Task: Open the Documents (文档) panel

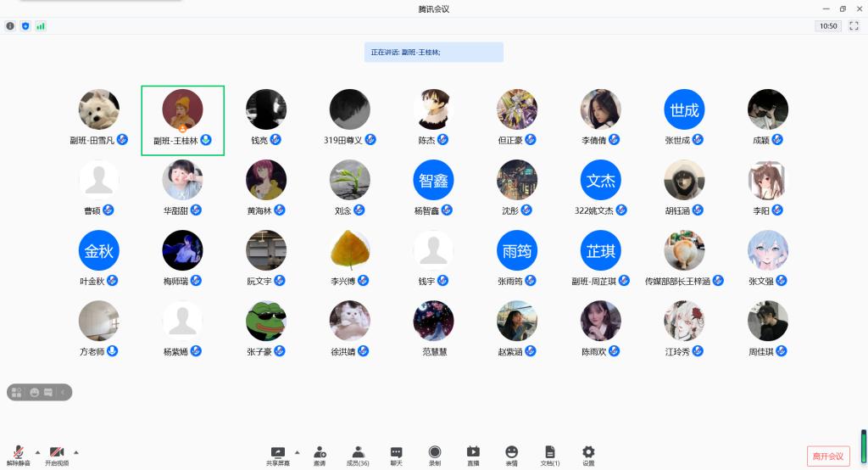Action: coord(550,456)
